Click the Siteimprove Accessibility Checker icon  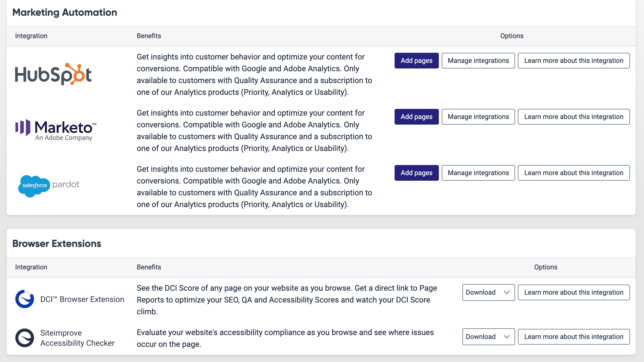(x=25, y=338)
